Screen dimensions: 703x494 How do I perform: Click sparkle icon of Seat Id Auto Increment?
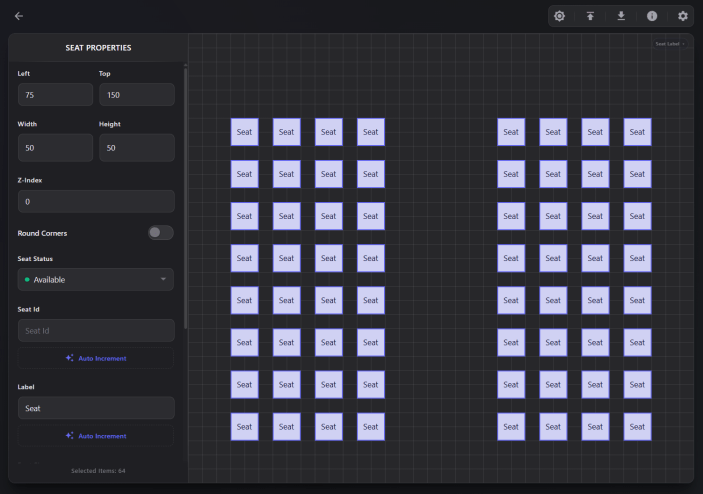point(70,358)
